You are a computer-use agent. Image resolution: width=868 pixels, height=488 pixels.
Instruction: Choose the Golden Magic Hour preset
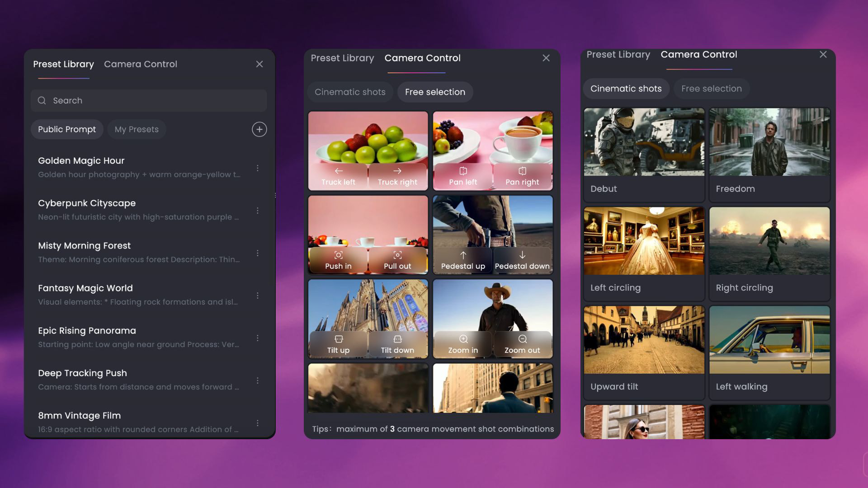pos(140,168)
